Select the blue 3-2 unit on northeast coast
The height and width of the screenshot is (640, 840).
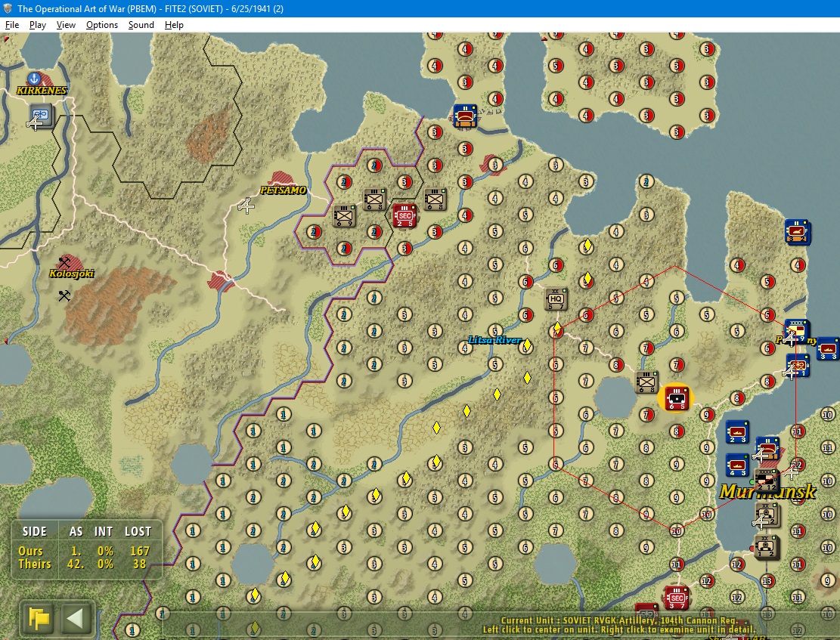[797, 232]
